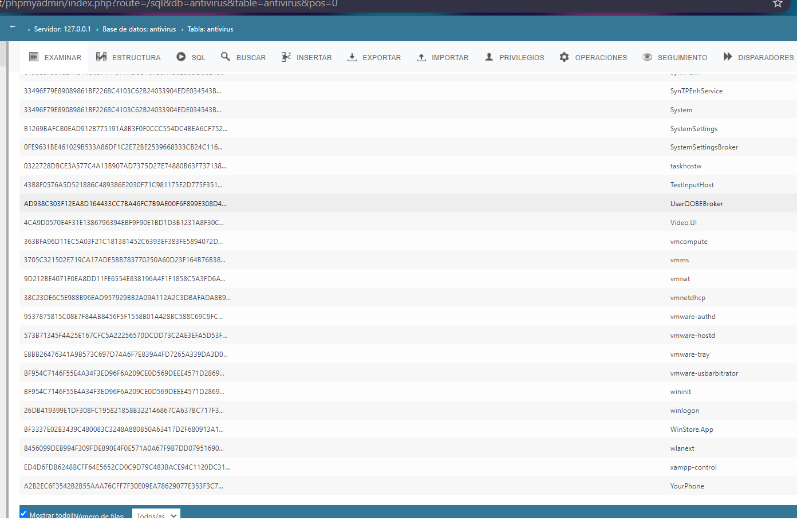Open the Disparadores tab
797x532 pixels.
point(759,57)
